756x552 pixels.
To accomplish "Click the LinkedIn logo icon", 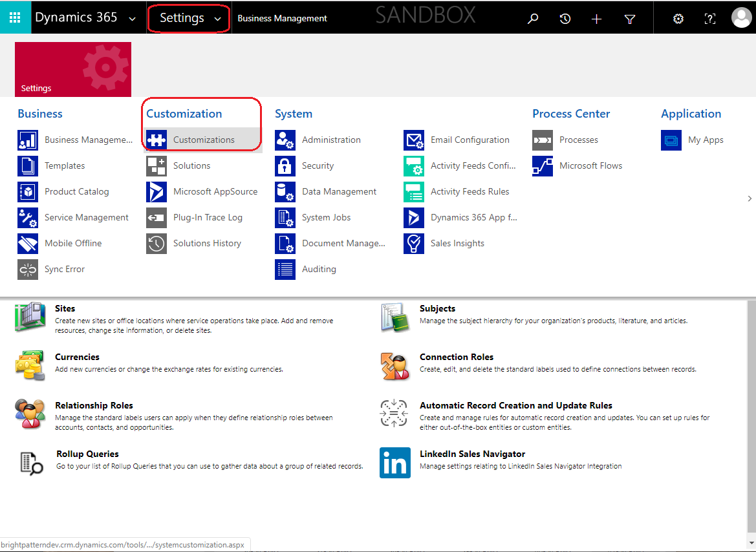I will [395, 463].
